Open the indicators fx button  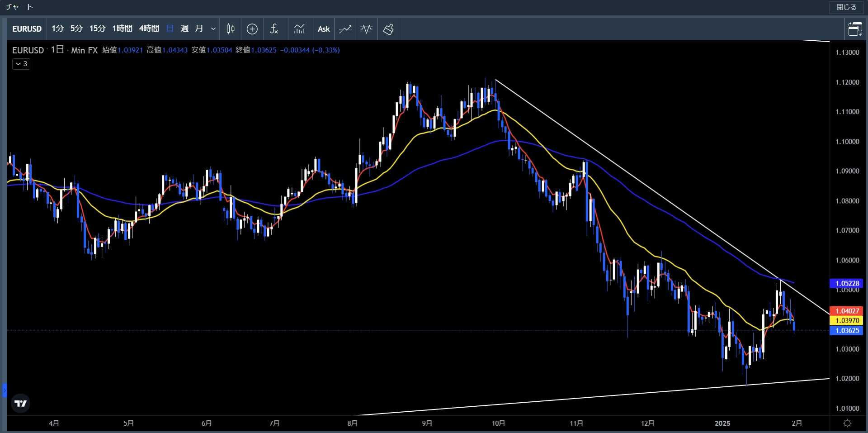coord(274,29)
